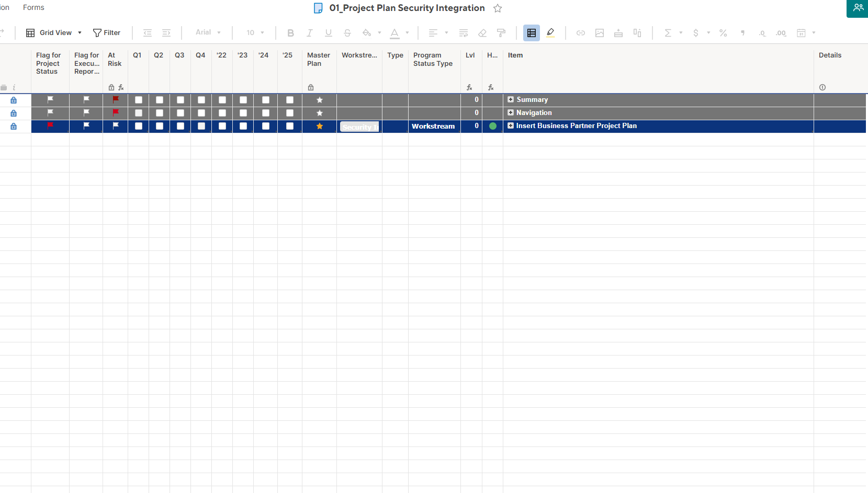Viewport: 868px width, 493px height.
Task: Open the alignment dropdown arrow
Action: [x=446, y=33]
